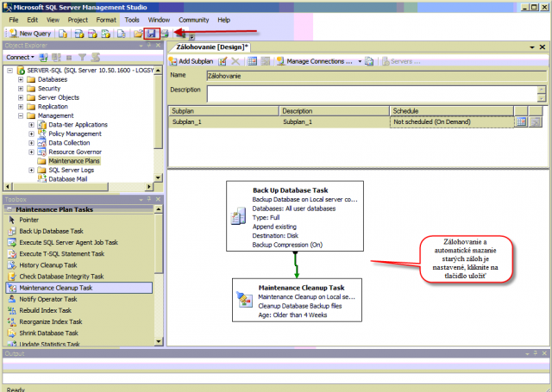Collapse the SERVER-SQL root node

pos(10,71)
